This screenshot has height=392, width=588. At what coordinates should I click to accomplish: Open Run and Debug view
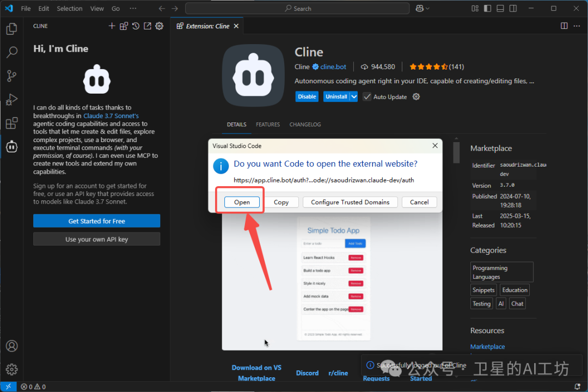click(11, 100)
